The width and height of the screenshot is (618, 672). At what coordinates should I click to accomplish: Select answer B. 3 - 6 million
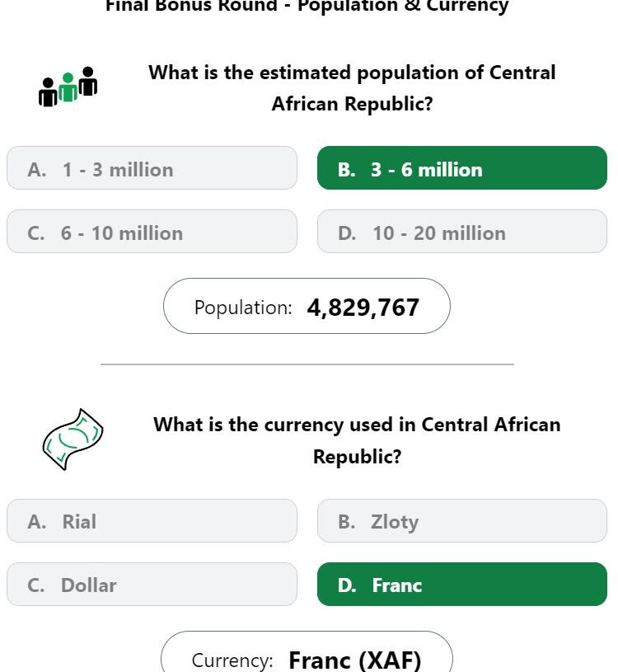tap(462, 168)
